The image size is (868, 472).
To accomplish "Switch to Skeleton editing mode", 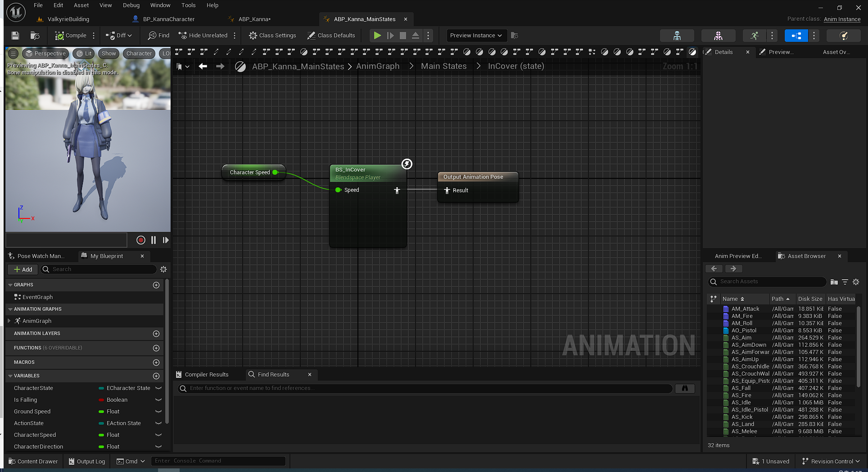I will 677,36.
